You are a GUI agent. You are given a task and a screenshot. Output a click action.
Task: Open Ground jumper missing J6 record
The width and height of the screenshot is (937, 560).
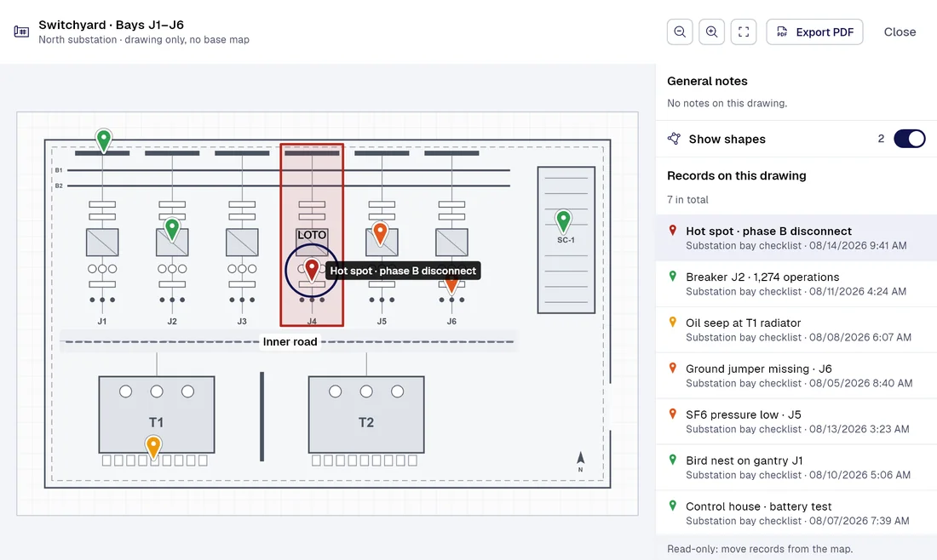click(796, 375)
